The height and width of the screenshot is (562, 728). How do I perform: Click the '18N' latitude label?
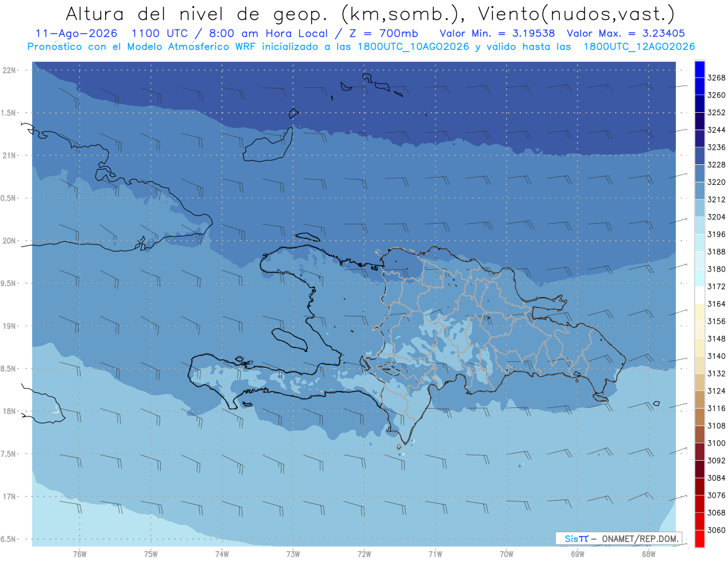(10, 412)
